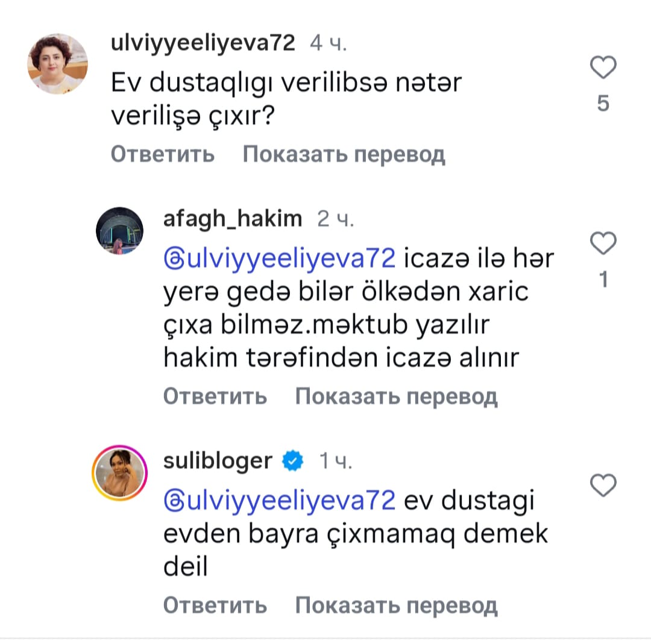Click Ответить below sulibloger's reply
The width and height of the screenshot is (651, 644).
click(215, 605)
